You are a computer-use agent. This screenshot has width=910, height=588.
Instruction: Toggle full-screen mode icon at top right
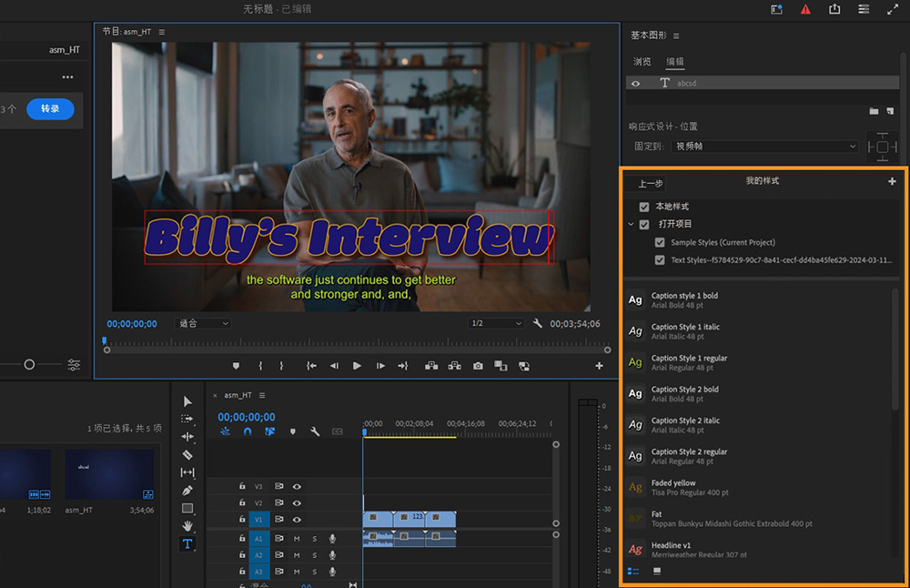[893, 9]
